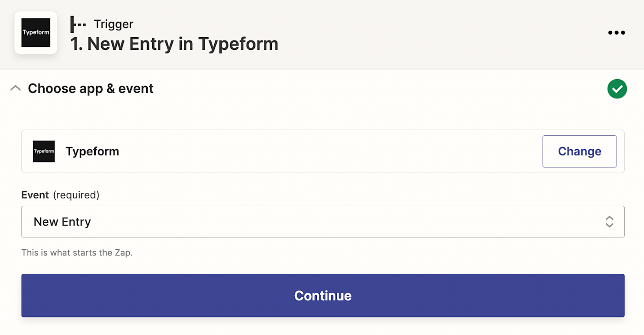Click the 'Event' field label

pos(35,195)
